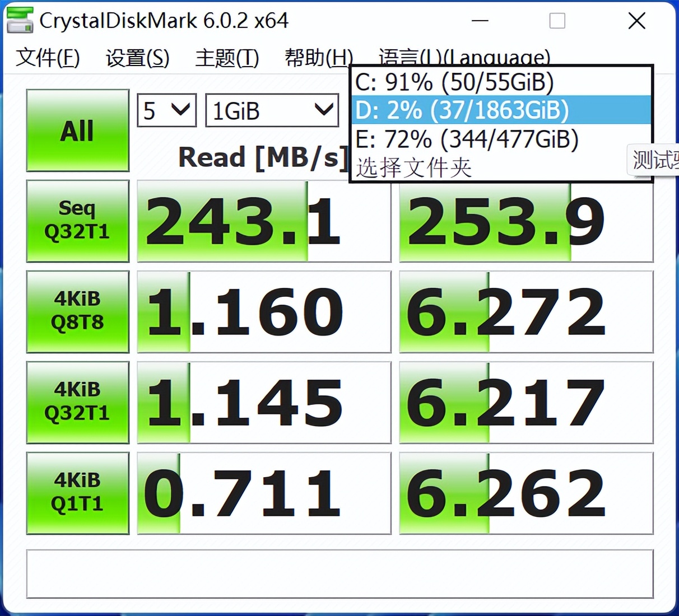
Task: Click 4KiB Q1T1 read result 0.711
Action: [264, 493]
